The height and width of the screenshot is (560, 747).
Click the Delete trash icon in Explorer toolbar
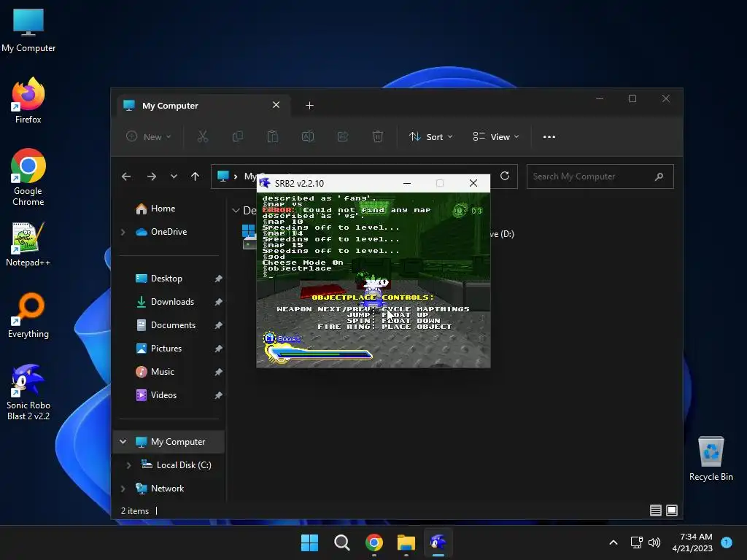click(x=377, y=136)
